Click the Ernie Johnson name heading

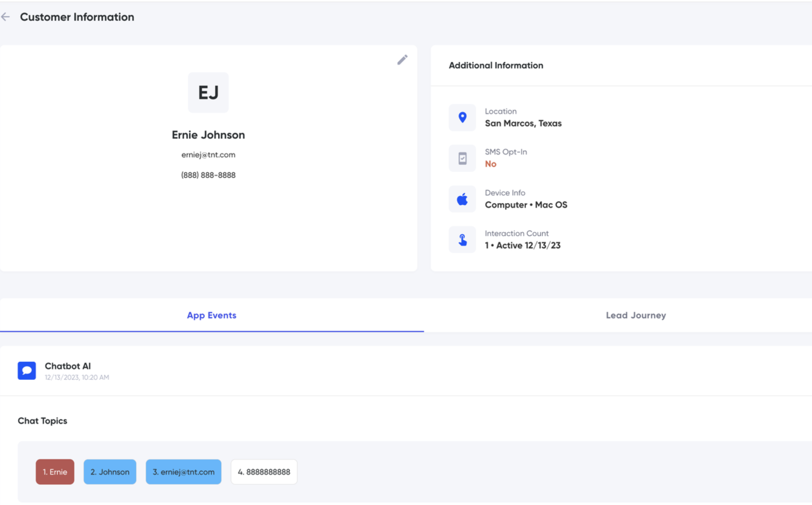pyautogui.click(x=208, y=135)
